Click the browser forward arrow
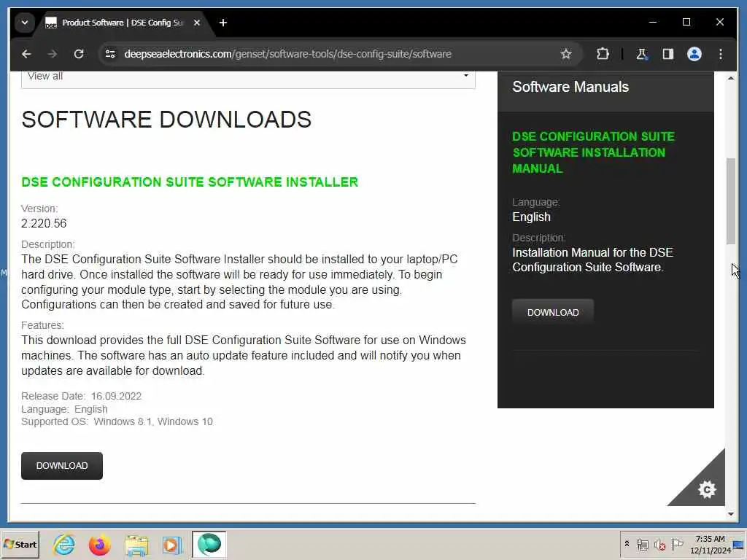 pos(53,54)
